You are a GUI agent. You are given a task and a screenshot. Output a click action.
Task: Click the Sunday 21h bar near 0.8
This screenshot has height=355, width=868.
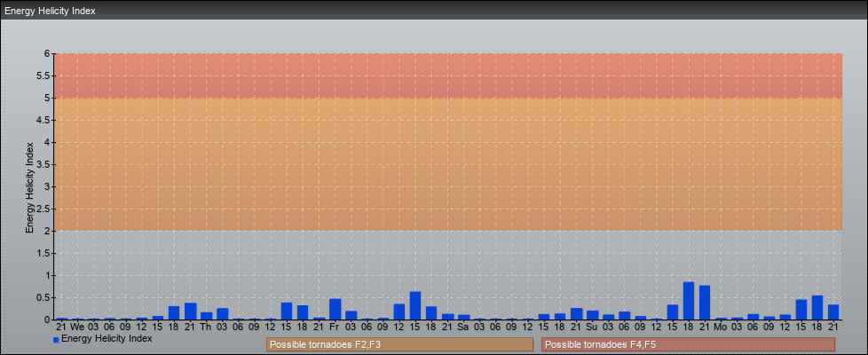tap(705, 303)
